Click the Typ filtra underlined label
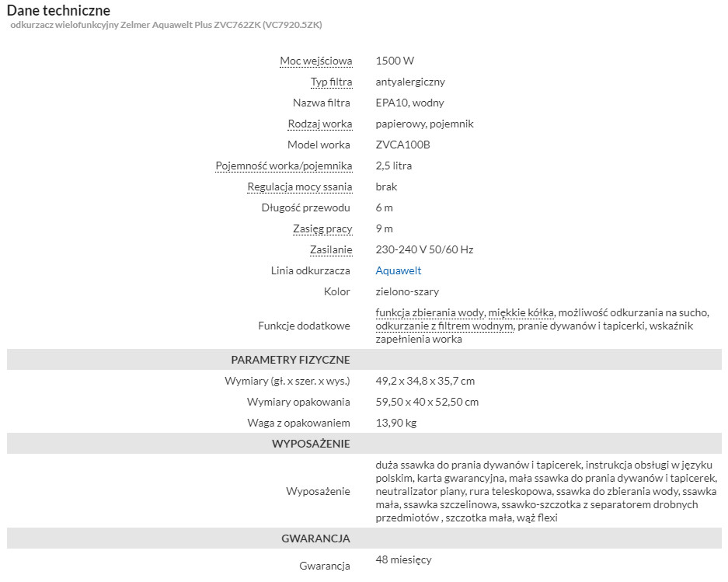The image size is (728, 582). (x=331, y=82)
